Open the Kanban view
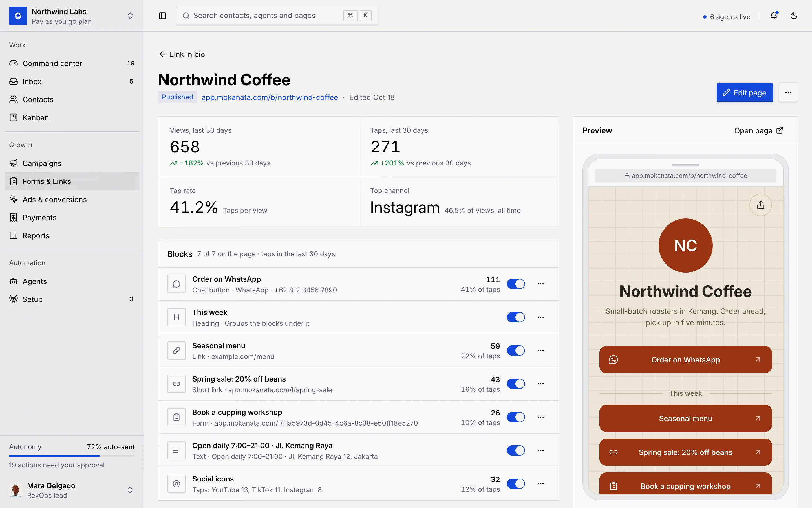The width and height of the screenshot is (812, 508). pyautogui.click(x=72, y=118)
